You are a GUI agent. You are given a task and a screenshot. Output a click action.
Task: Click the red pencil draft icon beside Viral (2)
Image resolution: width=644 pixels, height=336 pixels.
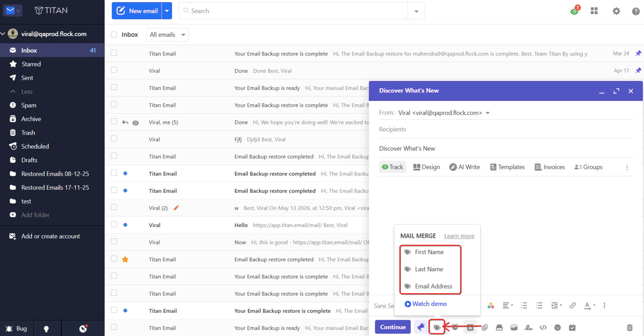pyautogui.click(x=176, y=208)
